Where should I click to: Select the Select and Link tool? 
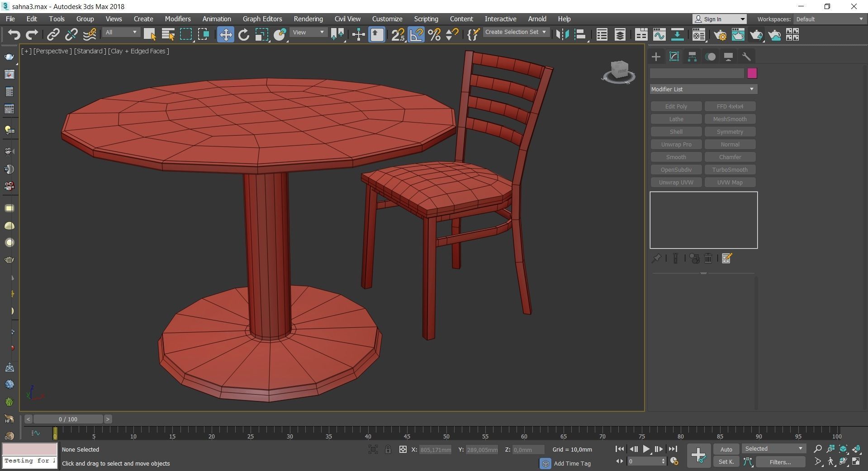click(x=53, y=35)
